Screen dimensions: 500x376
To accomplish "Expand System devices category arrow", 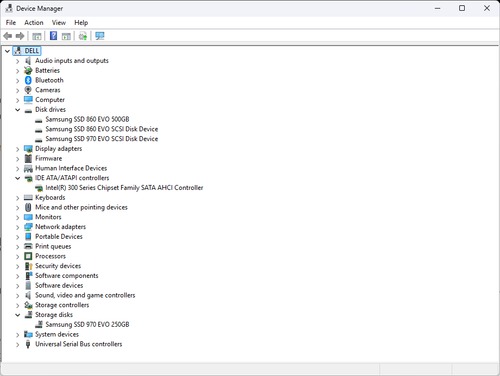I will point(18,335).
